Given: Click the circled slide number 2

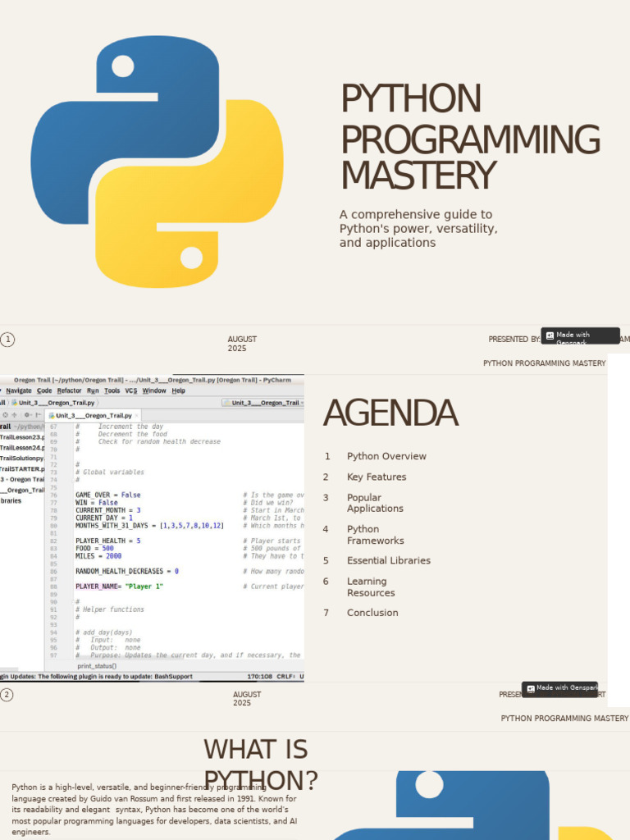Looking at the screenshot, I should (7, 695).
